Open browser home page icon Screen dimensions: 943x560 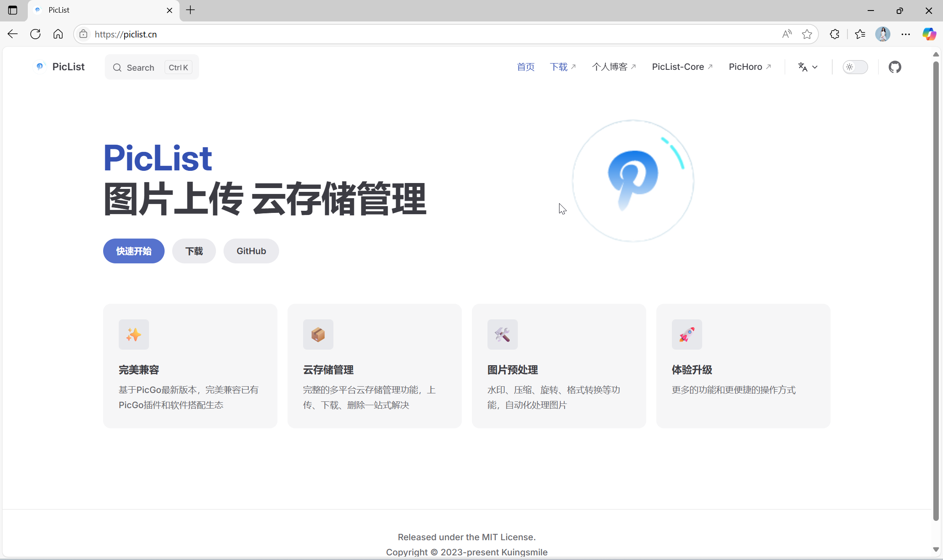coord(58,34)
